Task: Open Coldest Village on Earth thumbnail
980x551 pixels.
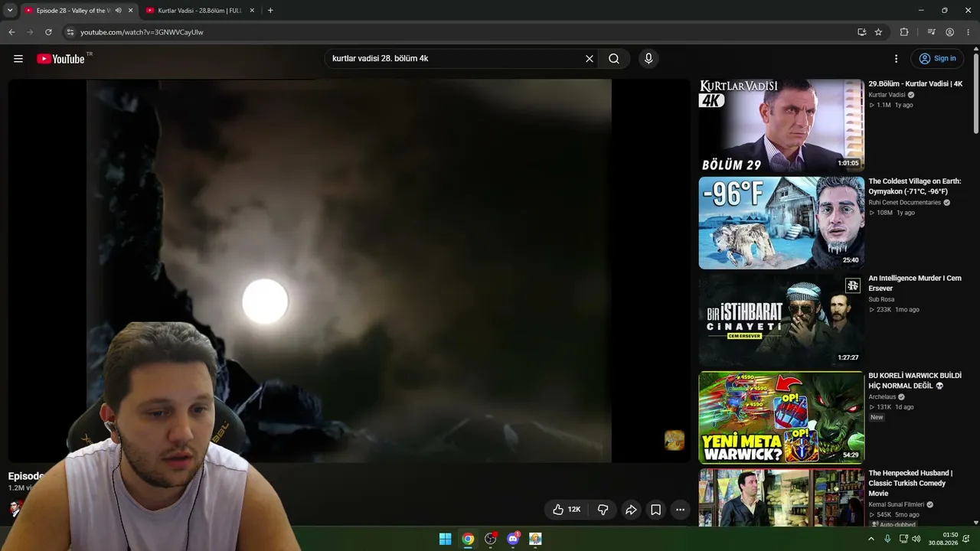Action: tap(782, 223)
